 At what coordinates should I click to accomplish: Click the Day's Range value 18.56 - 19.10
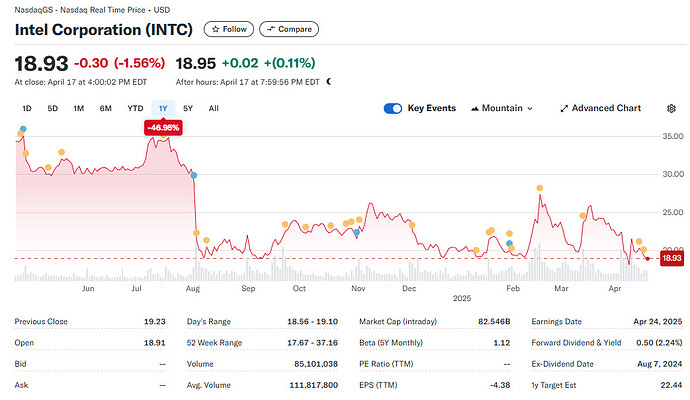(x=312, y=322)
